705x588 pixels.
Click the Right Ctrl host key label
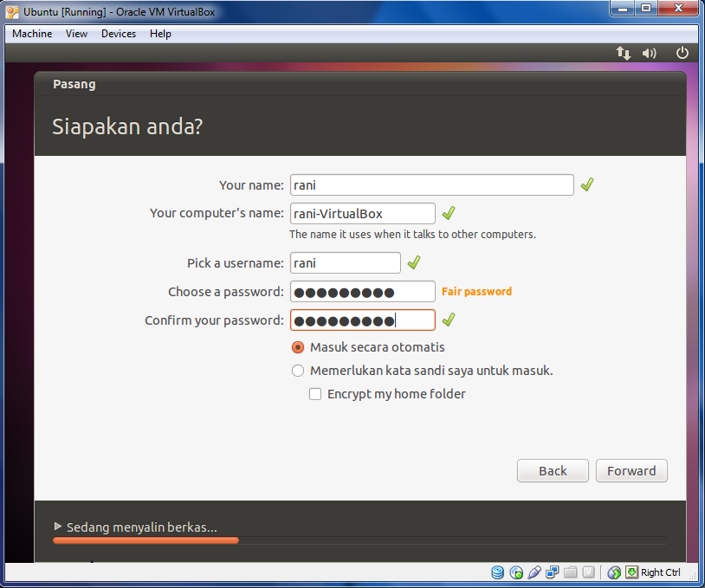click(661, 572)
